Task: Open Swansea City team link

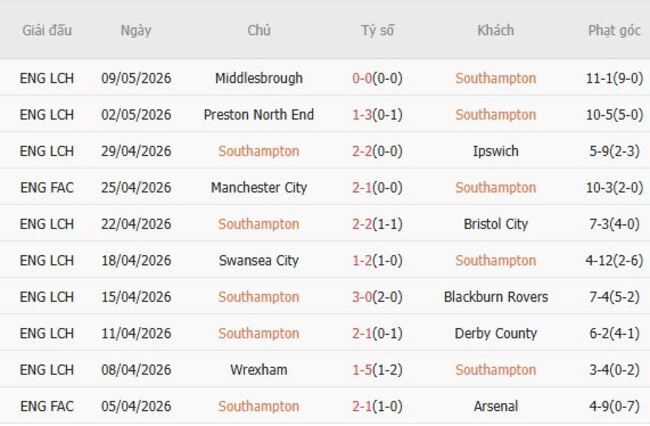Action: pyautogui.click(x=259, y=261)
